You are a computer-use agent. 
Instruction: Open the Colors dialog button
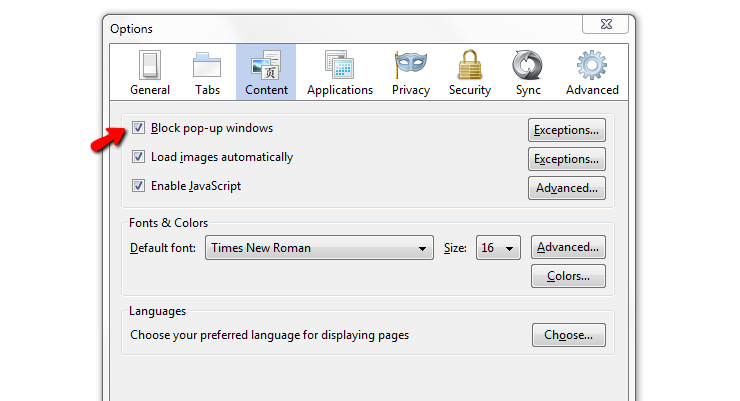click(568, 276)
